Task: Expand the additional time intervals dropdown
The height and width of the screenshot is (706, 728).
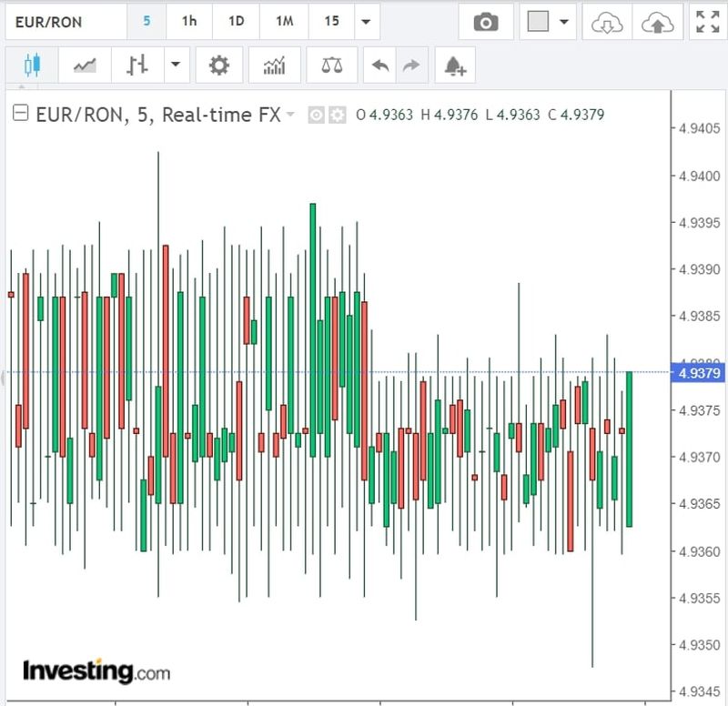Action: (366, 22)
